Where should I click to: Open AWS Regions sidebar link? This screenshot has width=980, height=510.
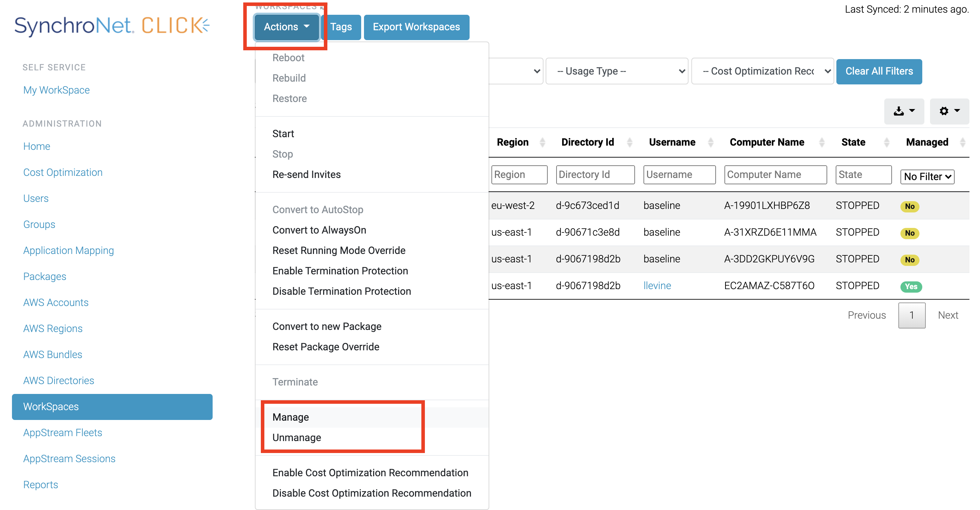point(53,329)
